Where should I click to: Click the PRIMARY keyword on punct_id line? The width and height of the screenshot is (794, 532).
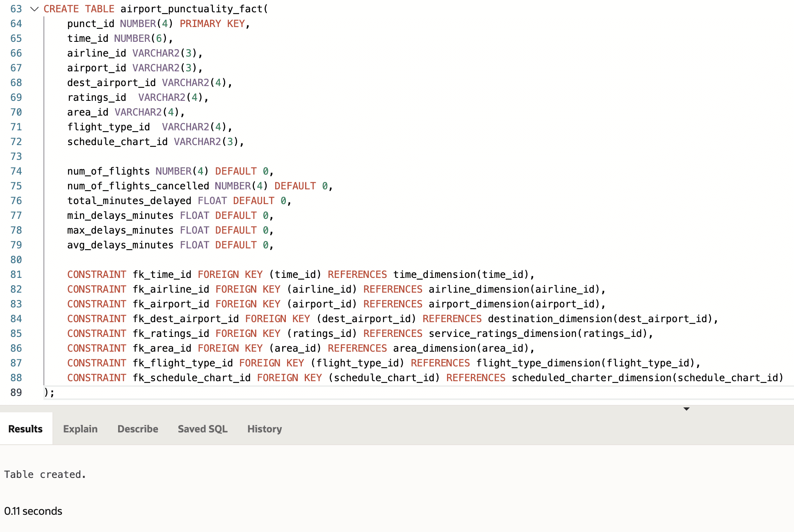coord(200,24)
